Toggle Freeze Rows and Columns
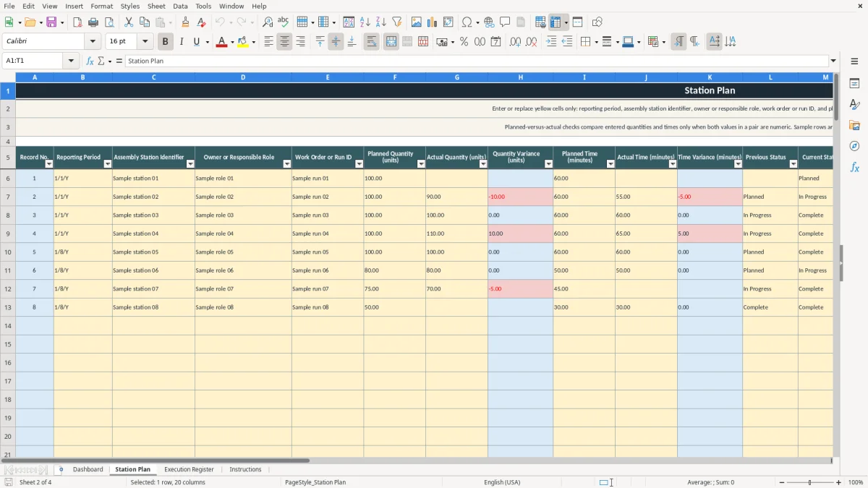The width and height of the screenshot is (868, 488). [556, 22]
